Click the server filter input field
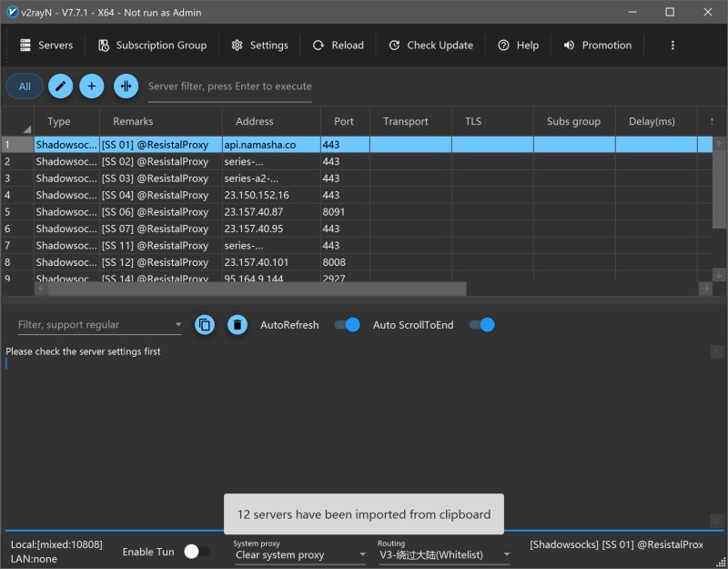The image size is (728, 569). (x=229, y=86)
